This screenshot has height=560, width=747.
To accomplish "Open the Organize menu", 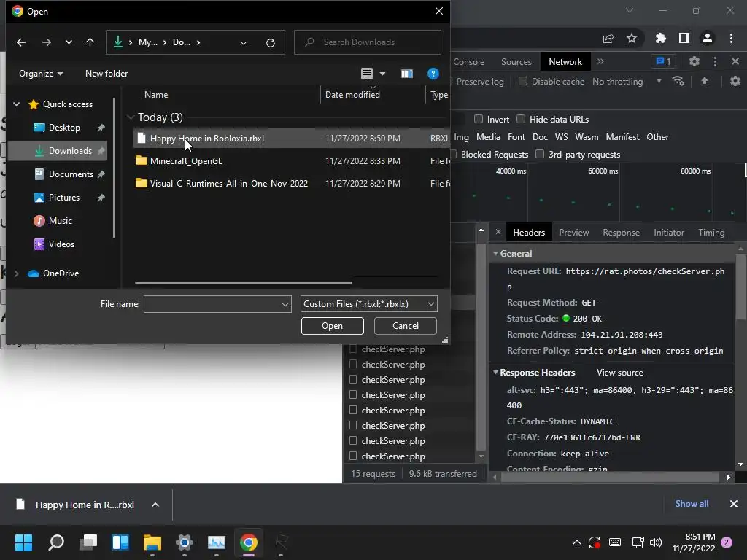I will (41, 74).
